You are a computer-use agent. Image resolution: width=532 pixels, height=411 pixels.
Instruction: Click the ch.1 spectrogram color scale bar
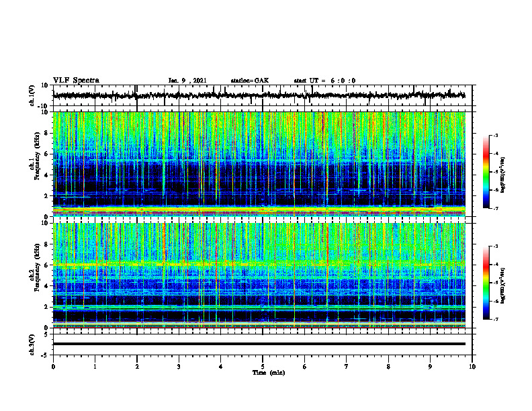(x=486, y=172)
